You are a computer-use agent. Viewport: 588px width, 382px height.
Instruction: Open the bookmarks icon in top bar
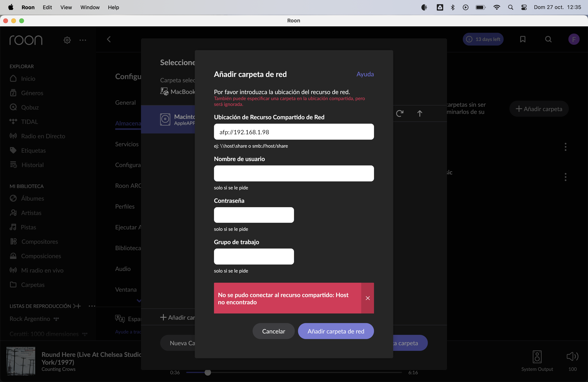pyautogui.click(x=523, y=39)
